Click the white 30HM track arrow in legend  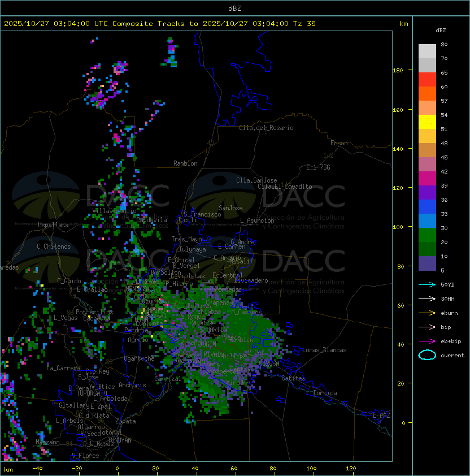click(427, 298)
